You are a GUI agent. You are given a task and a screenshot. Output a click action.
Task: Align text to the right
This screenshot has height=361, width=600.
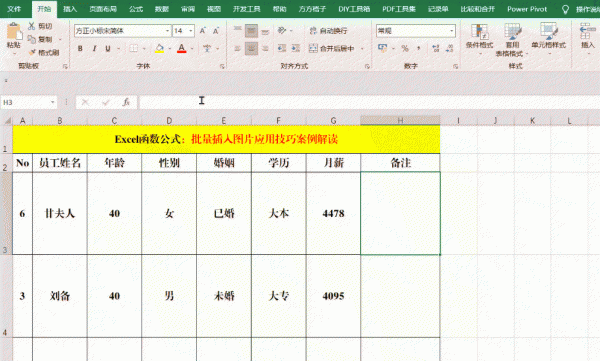coord(265,48)
